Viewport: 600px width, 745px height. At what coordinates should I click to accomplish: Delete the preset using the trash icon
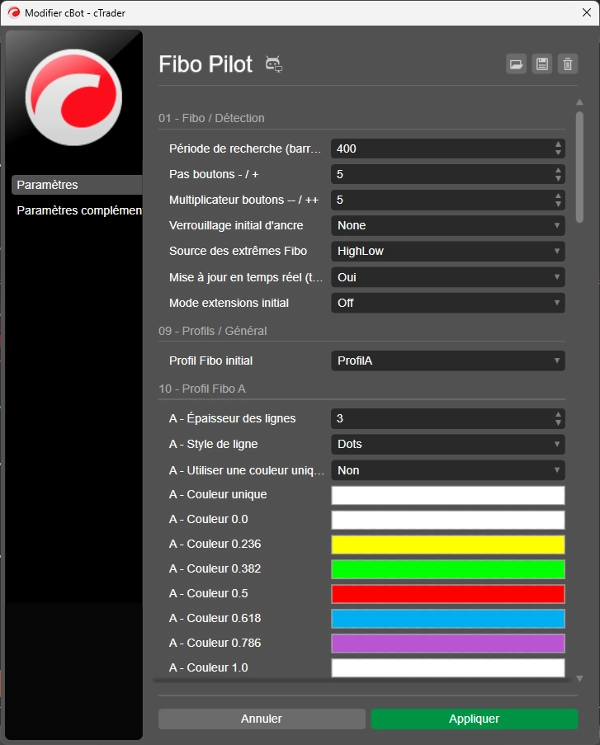568,64
